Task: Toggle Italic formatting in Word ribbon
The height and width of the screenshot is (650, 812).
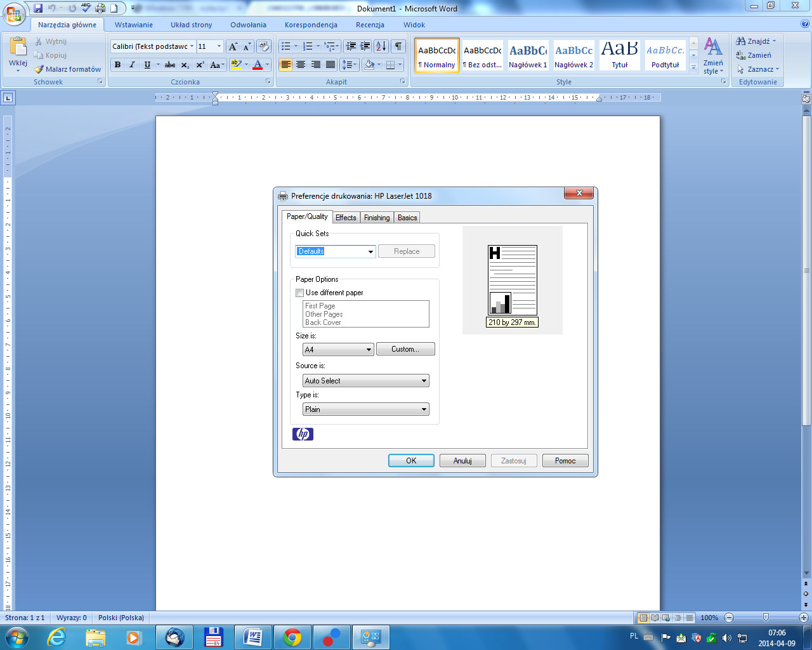Action: coord(132,65)
